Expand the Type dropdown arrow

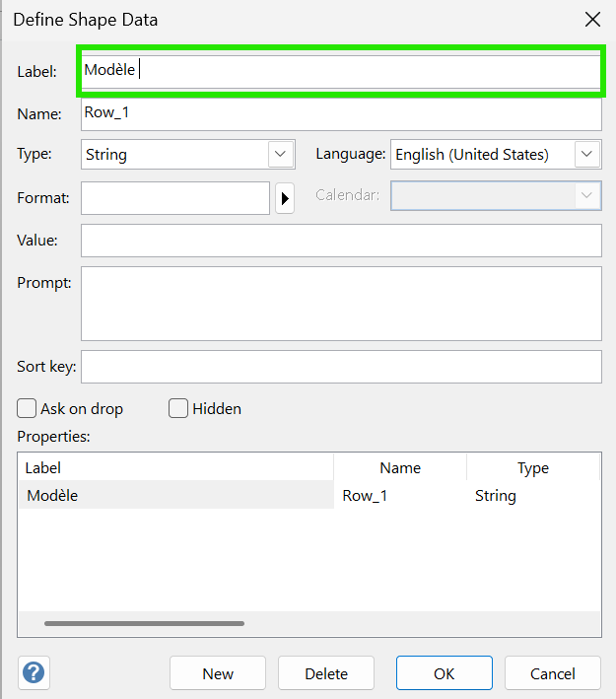pyautogui.click(x=280, y=154)
